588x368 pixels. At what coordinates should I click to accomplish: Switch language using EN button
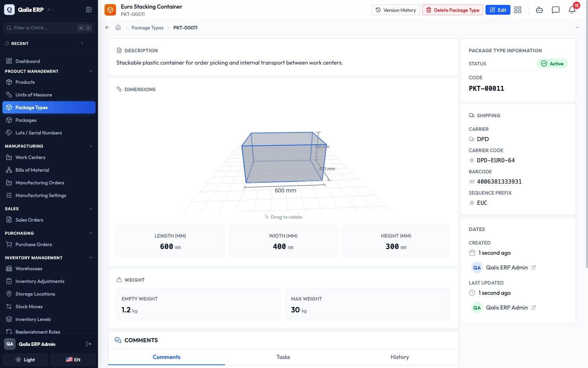[x=73, y=360]
